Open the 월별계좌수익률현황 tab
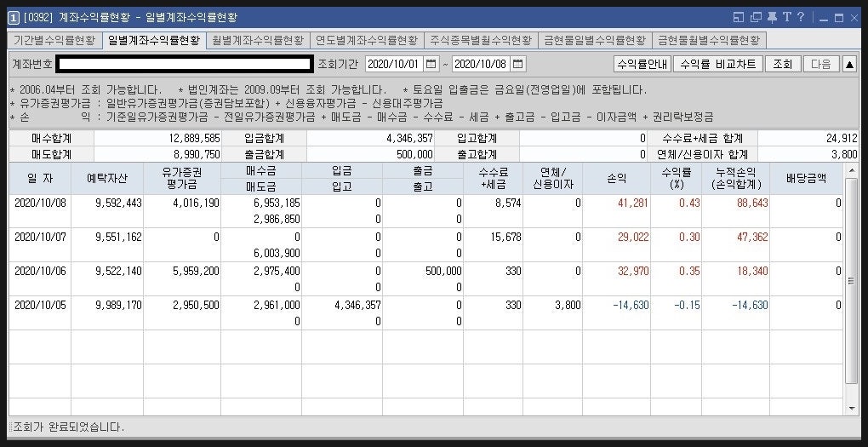 [x=258, y=40]
